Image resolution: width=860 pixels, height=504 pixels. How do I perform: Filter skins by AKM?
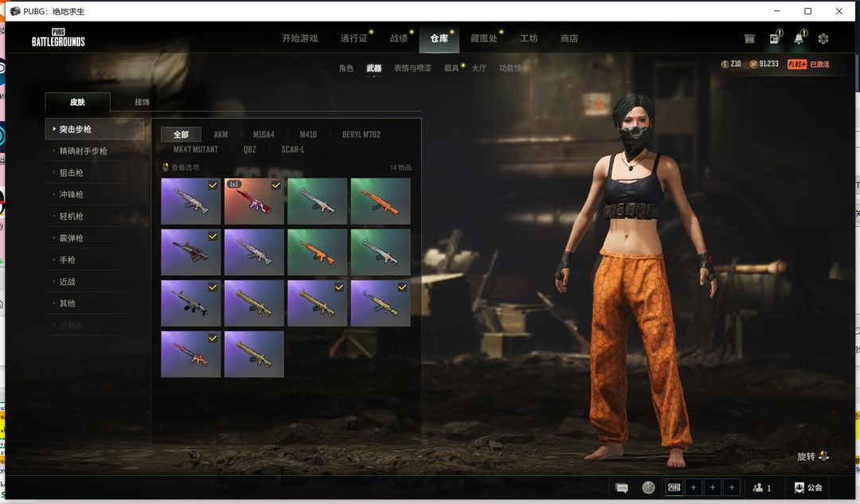pos(221,135)
